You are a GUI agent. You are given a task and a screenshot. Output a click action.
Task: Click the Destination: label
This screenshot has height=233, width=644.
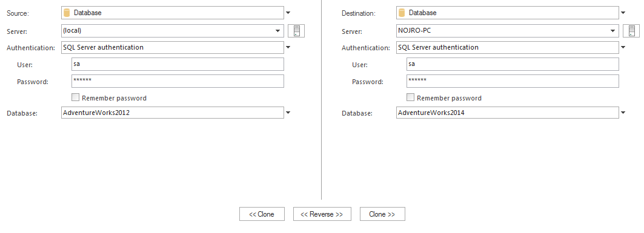click(359, 13)
